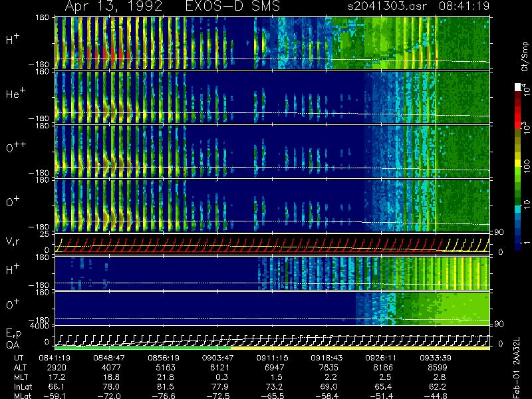Click the 'ALT' row label
532x399 pixels.
pyautogui.click(x=21, y=368)
